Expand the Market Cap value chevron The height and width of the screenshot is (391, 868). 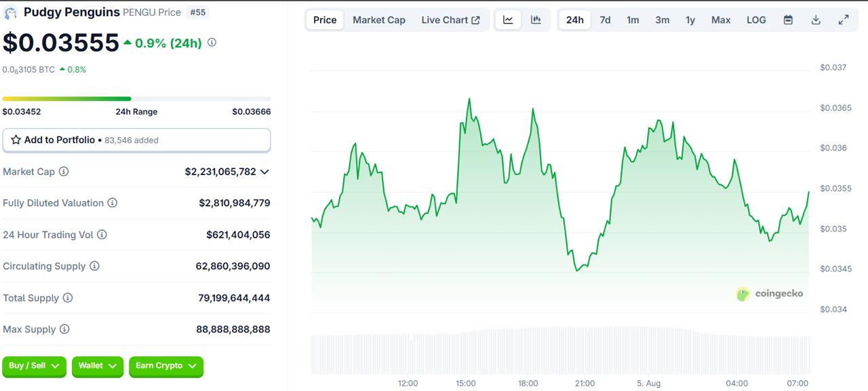[x=264, y=172]
